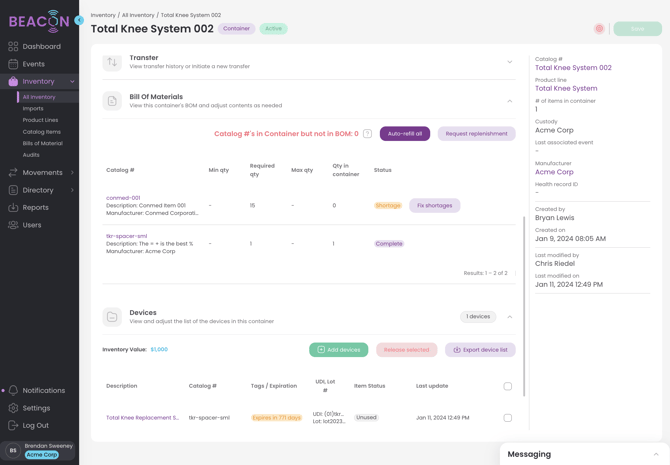Viewport: 670px width, 465px height.
Task: Click the Users people icon
Action: pyautogui.click(x=13, y=225)
